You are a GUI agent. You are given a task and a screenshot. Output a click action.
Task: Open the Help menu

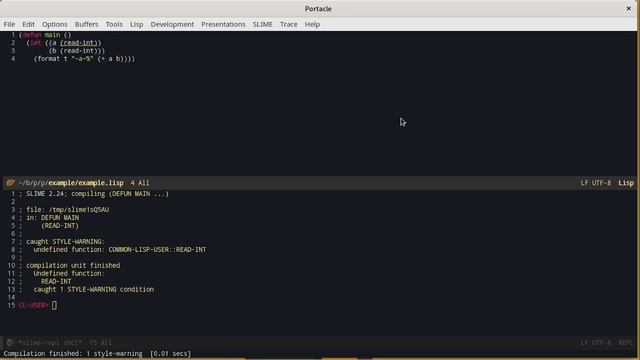point(312,24)
